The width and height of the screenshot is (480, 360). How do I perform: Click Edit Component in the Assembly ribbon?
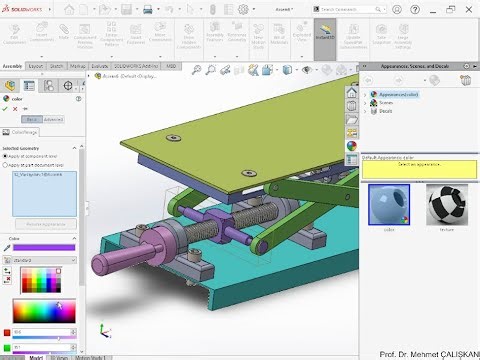click(x=14, y=34)
